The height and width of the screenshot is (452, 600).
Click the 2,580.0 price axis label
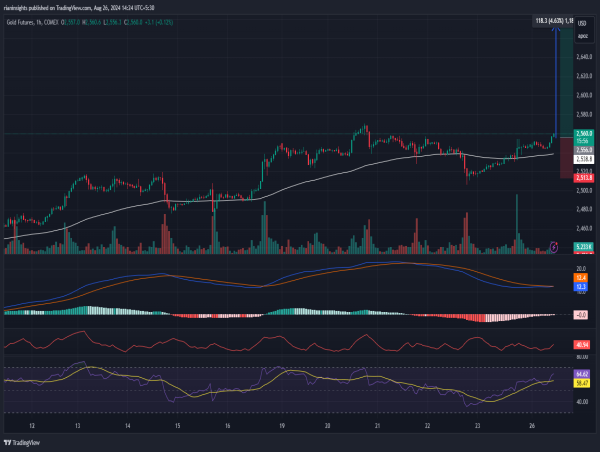[x=584, y=114]
